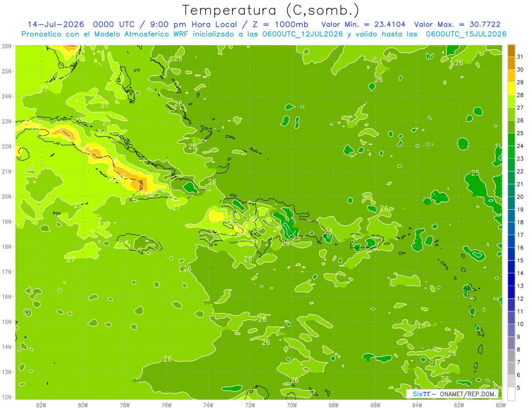This screenshot has height=411, width=532.
Task: Click the latitude axis label "15N"
Action: tap(7, 321)
